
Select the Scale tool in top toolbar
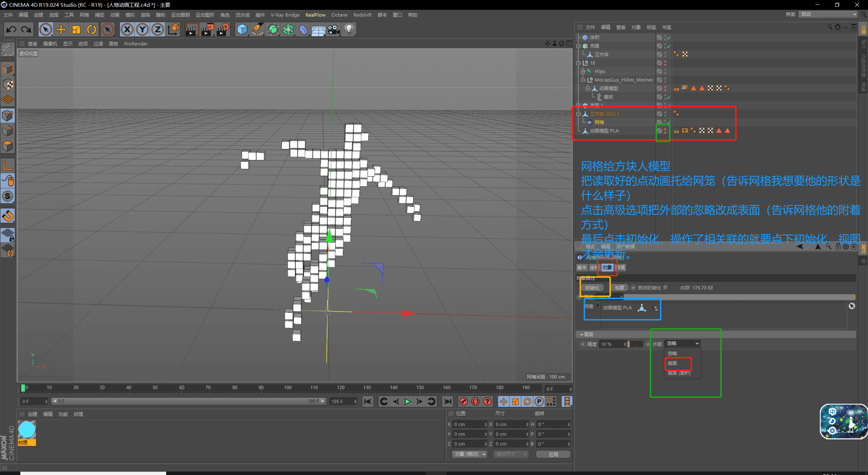point(76,30)
